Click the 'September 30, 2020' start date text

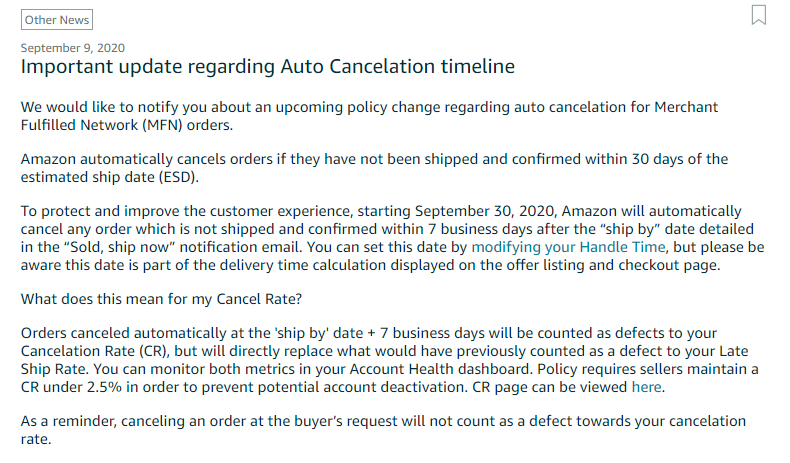coord(485,211)
